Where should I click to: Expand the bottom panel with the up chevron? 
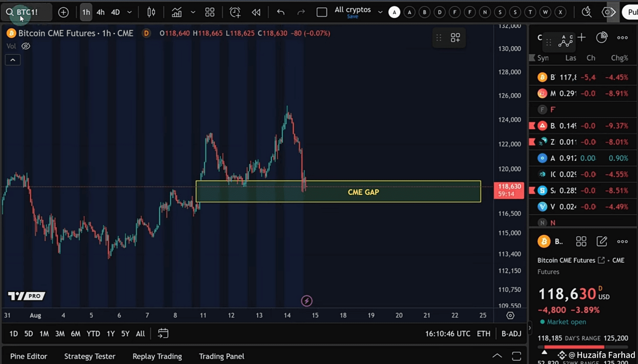[x=497, y=356]
